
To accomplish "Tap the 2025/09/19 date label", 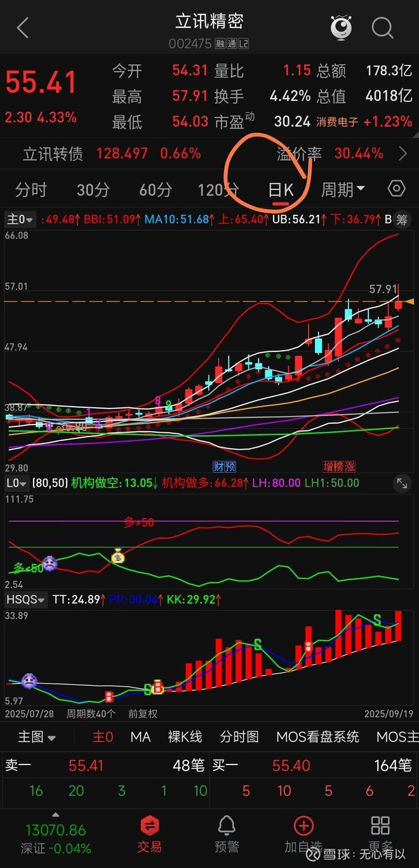I will click(x=389, y=714).
